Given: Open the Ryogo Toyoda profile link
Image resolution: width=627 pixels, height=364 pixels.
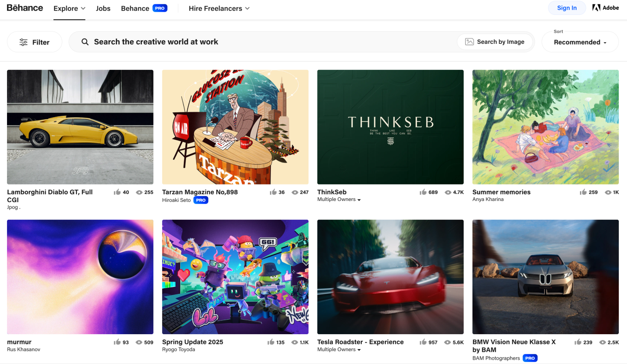Looking at the screenshot, I should pos(178,350).
